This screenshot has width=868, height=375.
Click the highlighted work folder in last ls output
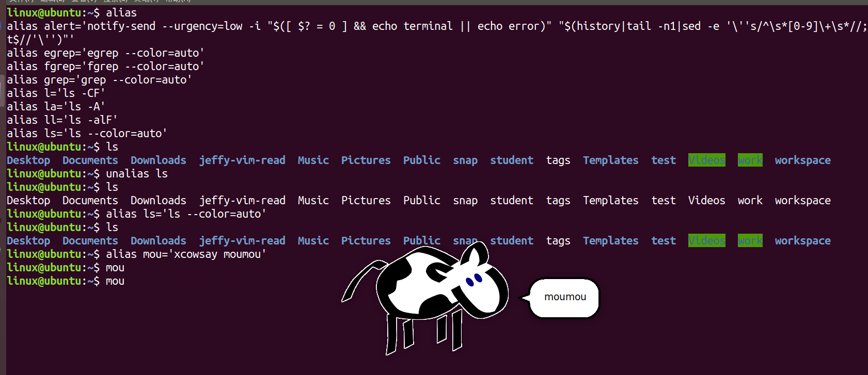750,240
